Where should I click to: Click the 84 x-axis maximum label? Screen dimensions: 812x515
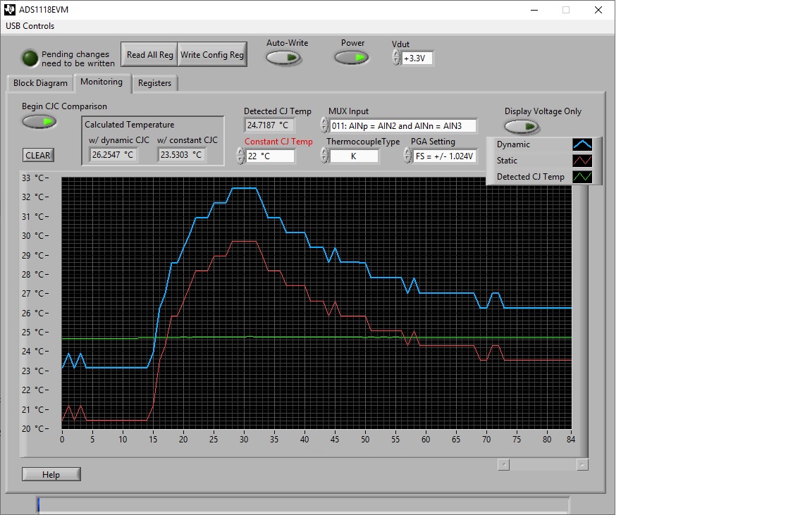(x=571, y=440)
